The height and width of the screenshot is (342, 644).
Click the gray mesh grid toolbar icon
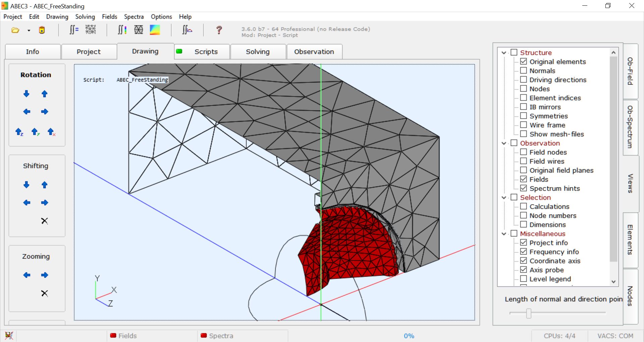point(91,30)
